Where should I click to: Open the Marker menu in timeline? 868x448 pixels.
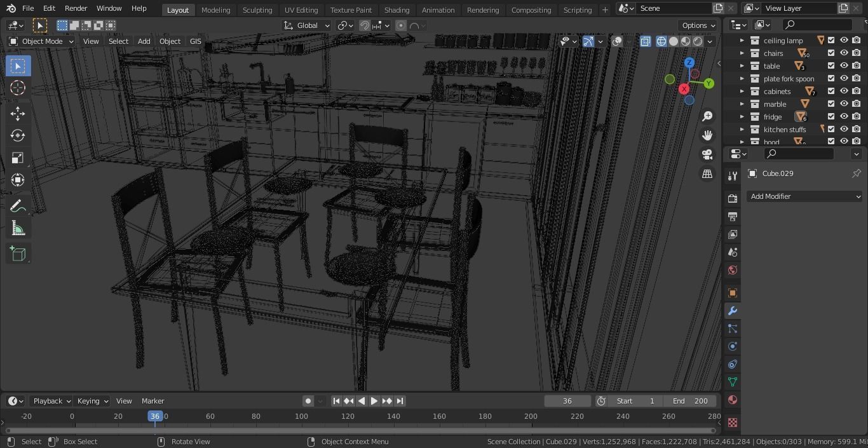coord(153,401)
